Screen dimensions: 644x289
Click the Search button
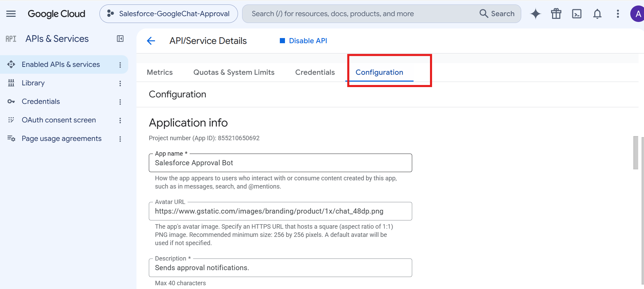coord(497,14)
